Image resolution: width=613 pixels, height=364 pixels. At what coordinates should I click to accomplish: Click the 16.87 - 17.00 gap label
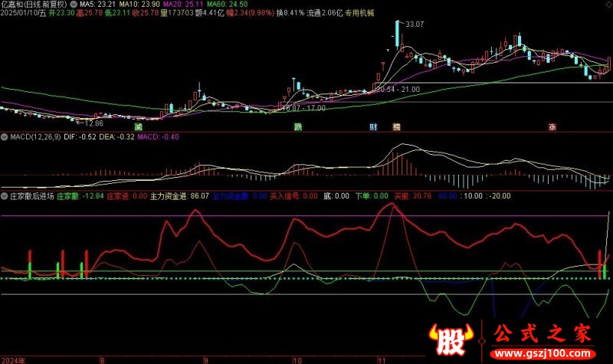(303, 108)
